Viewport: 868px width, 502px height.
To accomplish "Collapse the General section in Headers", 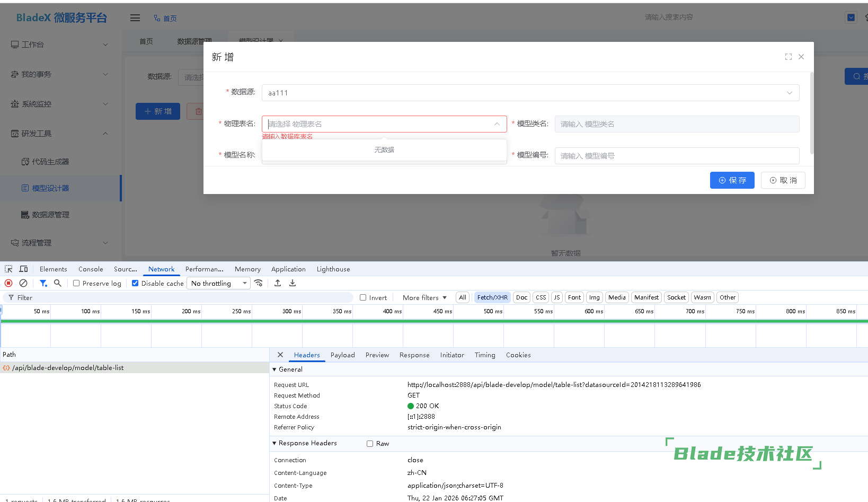I will [274, 369].
